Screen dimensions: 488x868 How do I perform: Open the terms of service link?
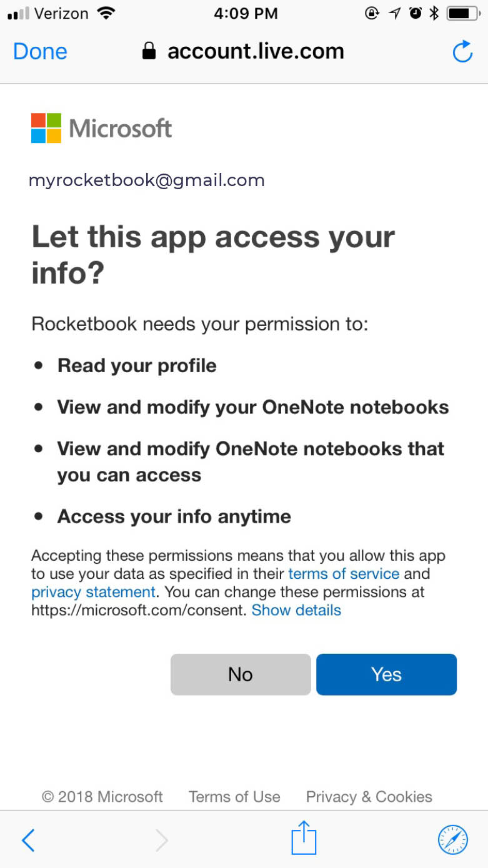(x=344, y=573)
